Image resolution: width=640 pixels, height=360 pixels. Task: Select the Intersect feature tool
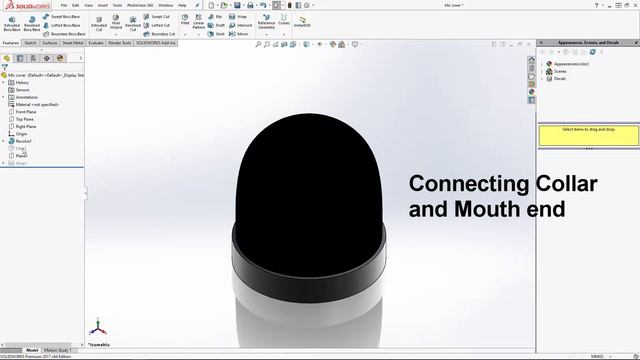[x=240, y=25]
